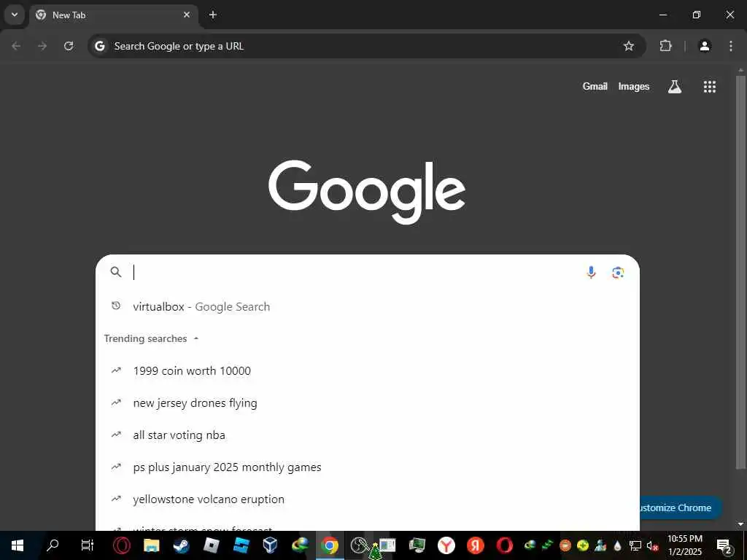Open the Windows notification center

coord(724,545)
